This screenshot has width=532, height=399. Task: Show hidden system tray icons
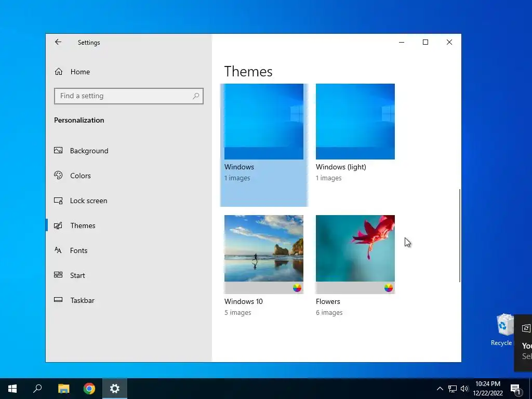[440, 389]
